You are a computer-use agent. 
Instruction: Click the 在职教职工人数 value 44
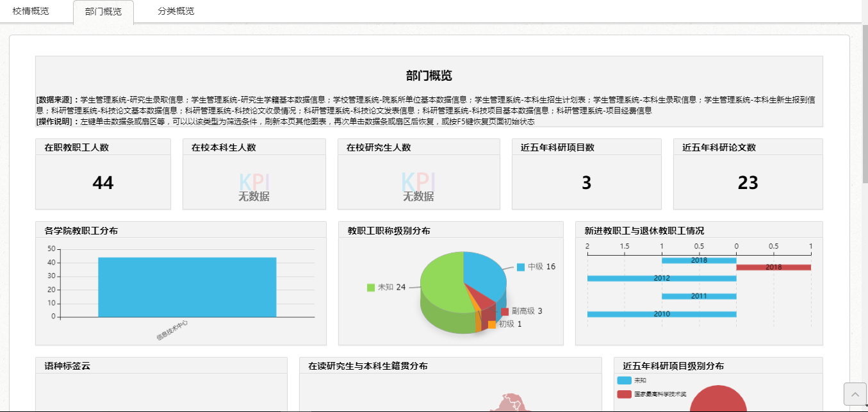click(103, 183)
